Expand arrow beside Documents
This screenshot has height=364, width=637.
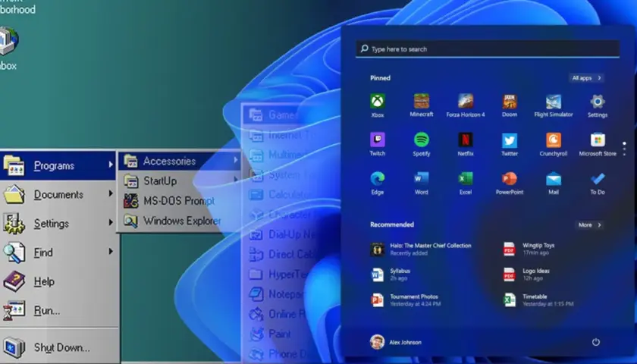tap(111, 193)
